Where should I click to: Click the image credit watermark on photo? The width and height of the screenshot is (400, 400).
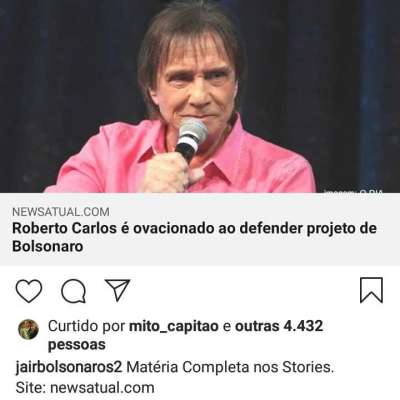[x=353, y=191]
